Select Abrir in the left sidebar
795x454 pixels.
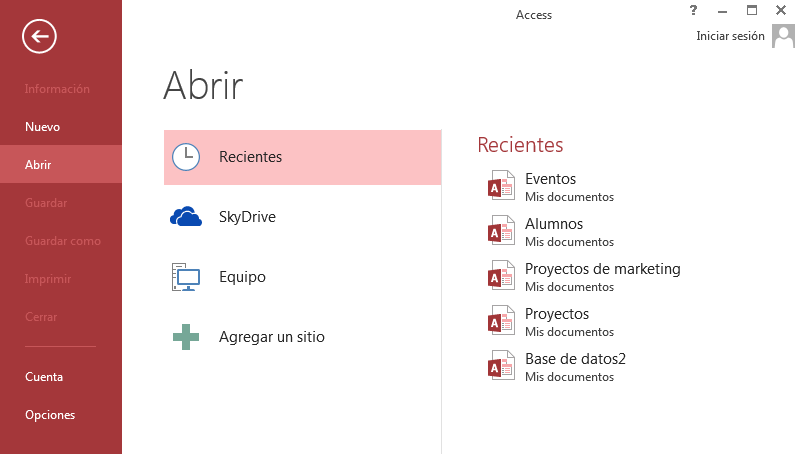39,165
